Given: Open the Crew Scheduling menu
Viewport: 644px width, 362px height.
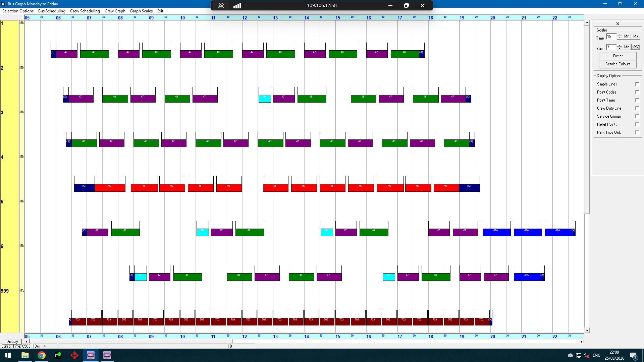Looking at the screenshot, I should pyautogui.click(x=85, y=11).
